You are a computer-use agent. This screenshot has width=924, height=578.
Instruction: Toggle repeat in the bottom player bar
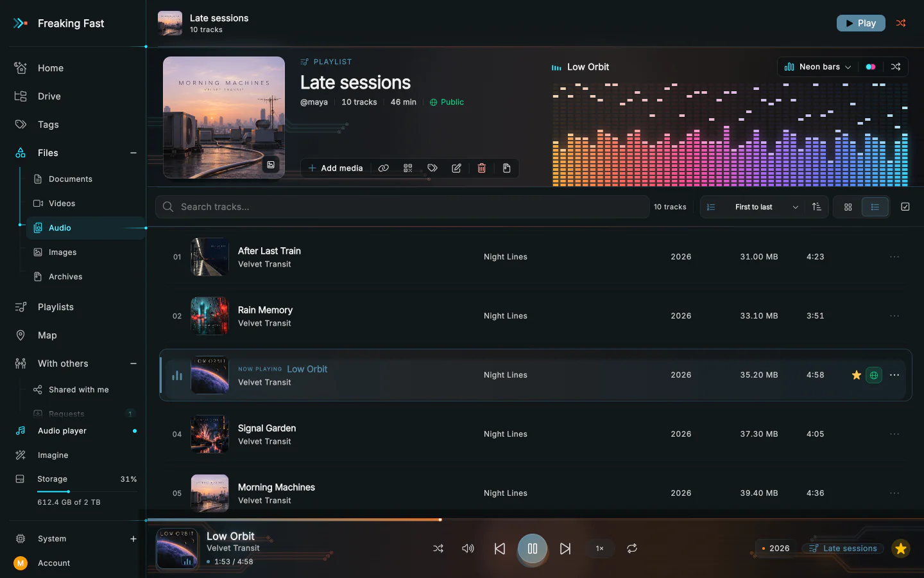pos(632,548)
